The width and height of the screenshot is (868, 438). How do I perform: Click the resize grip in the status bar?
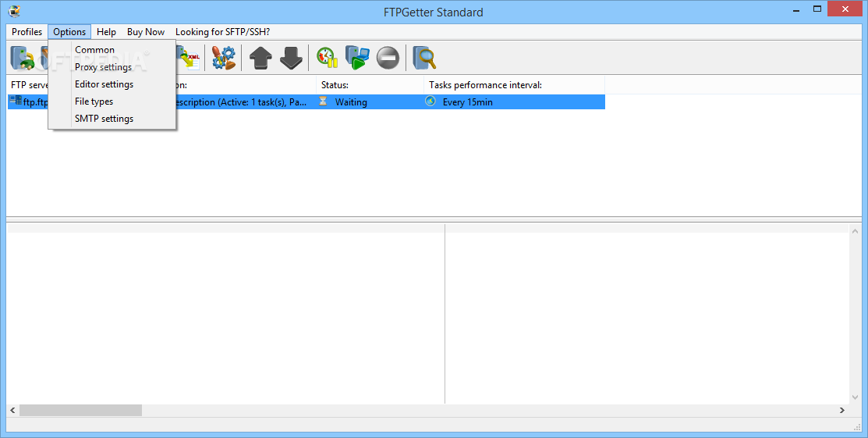pos(858,426)
